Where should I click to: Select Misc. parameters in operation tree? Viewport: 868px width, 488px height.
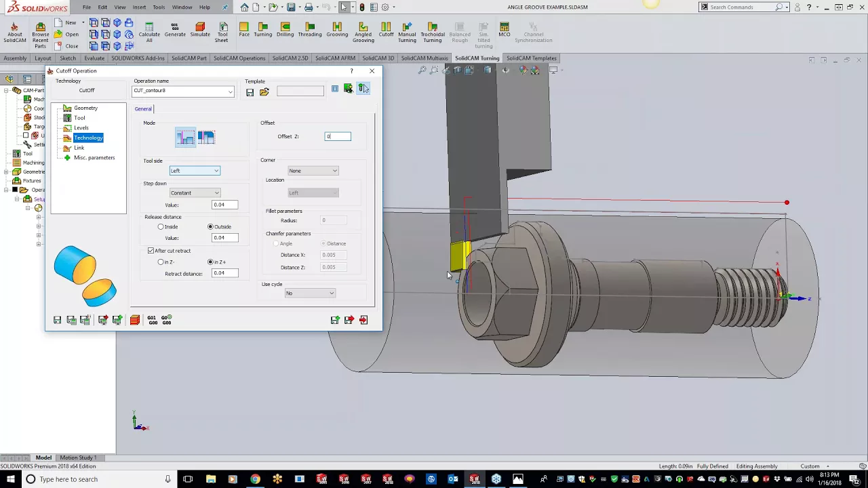click(94, 158)
